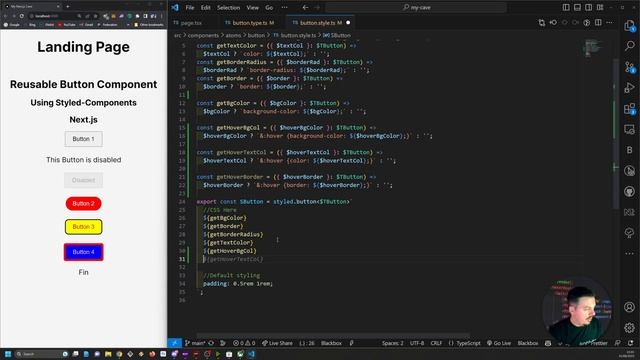Screen dimensions: 640x360
Task: Click Go Live in status bar
Action: [x=498, y=343]
